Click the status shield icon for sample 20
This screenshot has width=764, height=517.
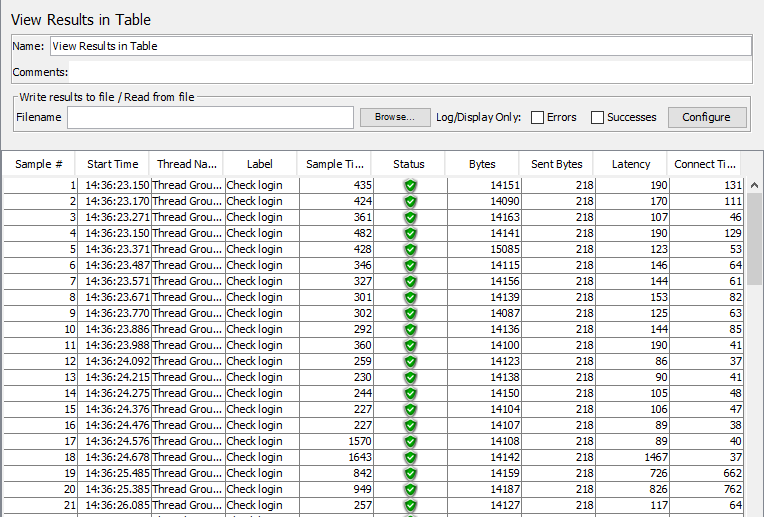point(410,489)
